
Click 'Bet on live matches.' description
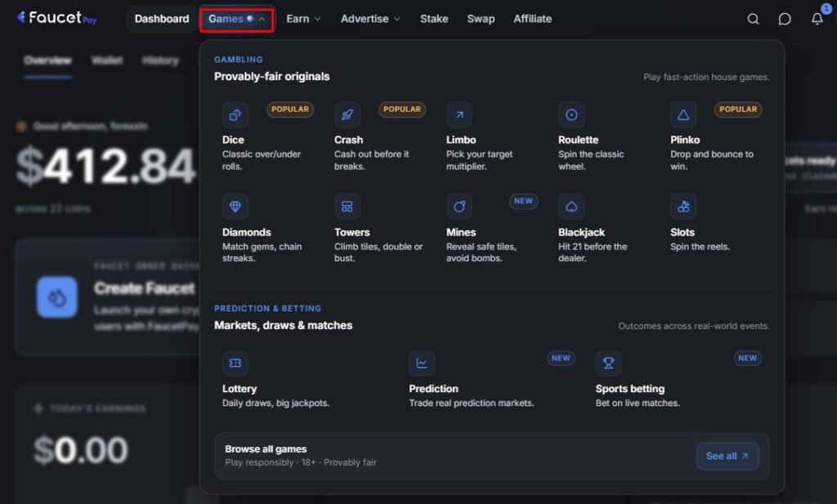638,404
